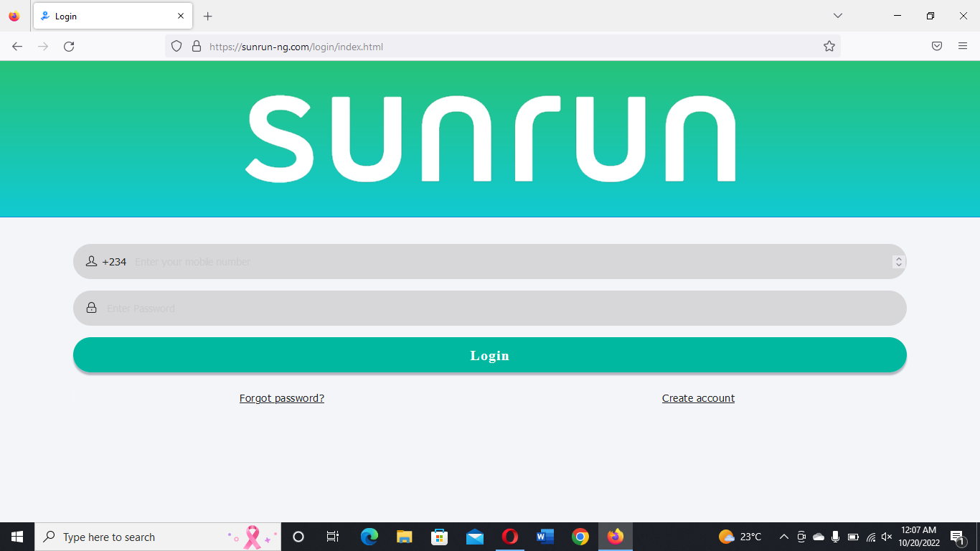
Task: Go back using the browser back arrow
Action: click(x=17, y=47)
